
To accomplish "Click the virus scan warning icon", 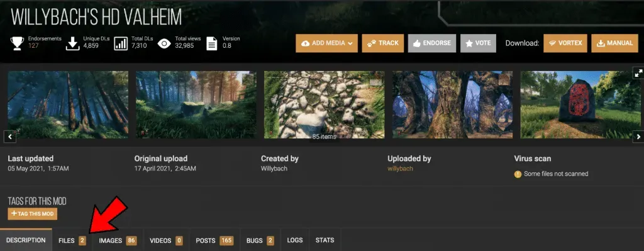I will point(518,174).
